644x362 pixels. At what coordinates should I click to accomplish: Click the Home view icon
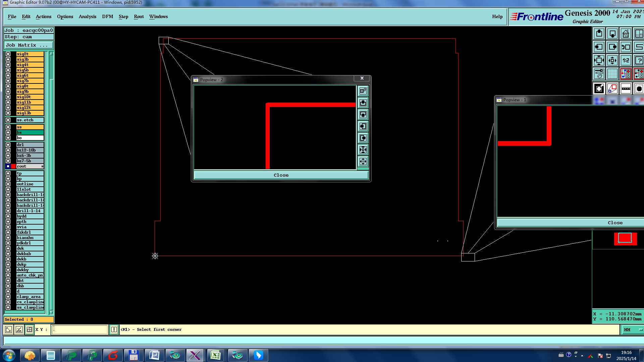coord(626,34)
